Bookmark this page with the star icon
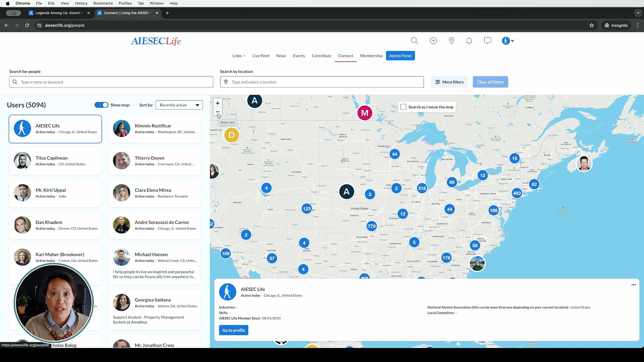Viewport: 644px width, 362px height. pyautogui.click(x=592, y=25)
